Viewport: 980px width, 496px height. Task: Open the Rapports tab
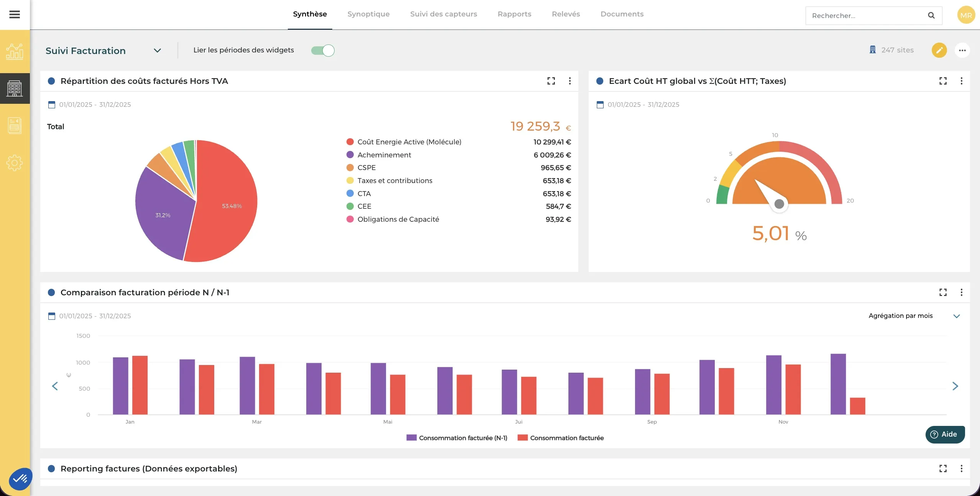(514, 14)
